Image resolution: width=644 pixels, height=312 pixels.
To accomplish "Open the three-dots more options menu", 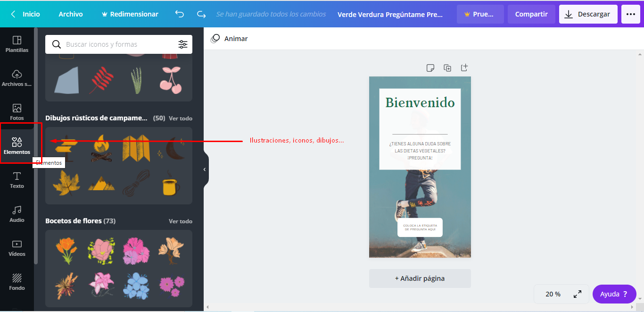I will point(631,14).
